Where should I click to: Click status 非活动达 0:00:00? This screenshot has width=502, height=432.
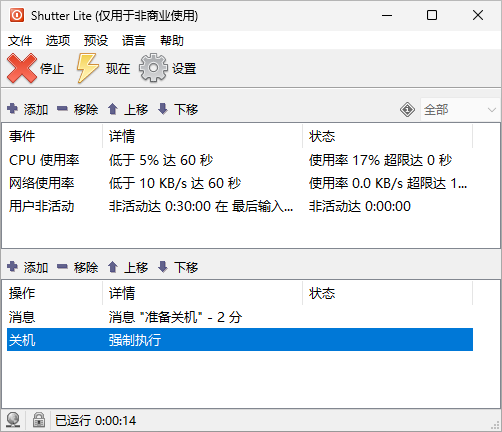click(x=360, y=206)
